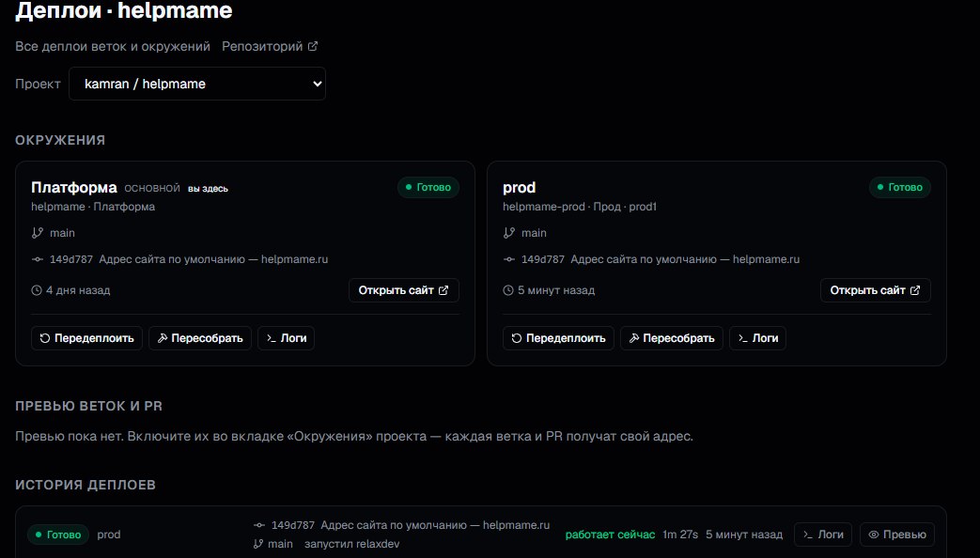Click the основной label next to Платформа
The width and height of the screenshot is (980, 558).
click(152, 188)
